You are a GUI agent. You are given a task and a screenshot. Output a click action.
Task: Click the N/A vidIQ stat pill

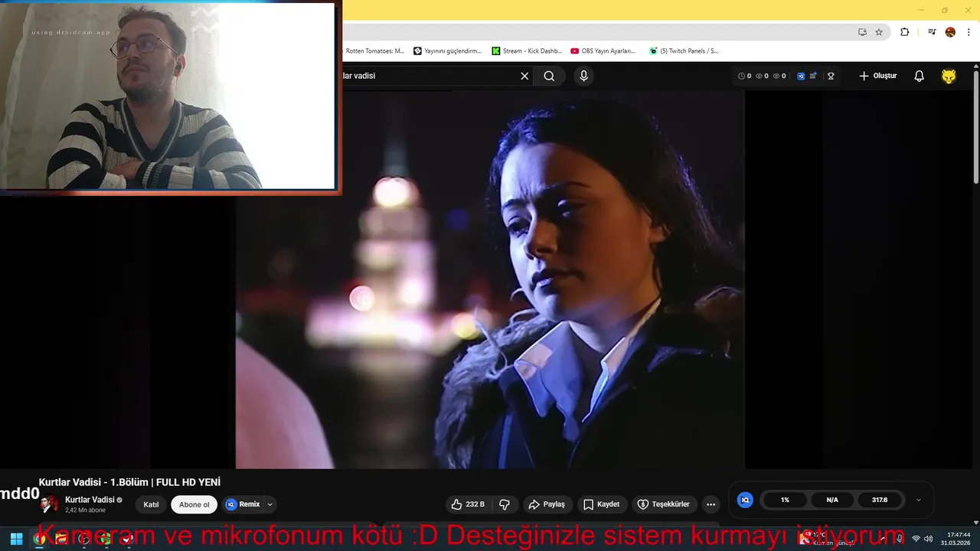832,500
